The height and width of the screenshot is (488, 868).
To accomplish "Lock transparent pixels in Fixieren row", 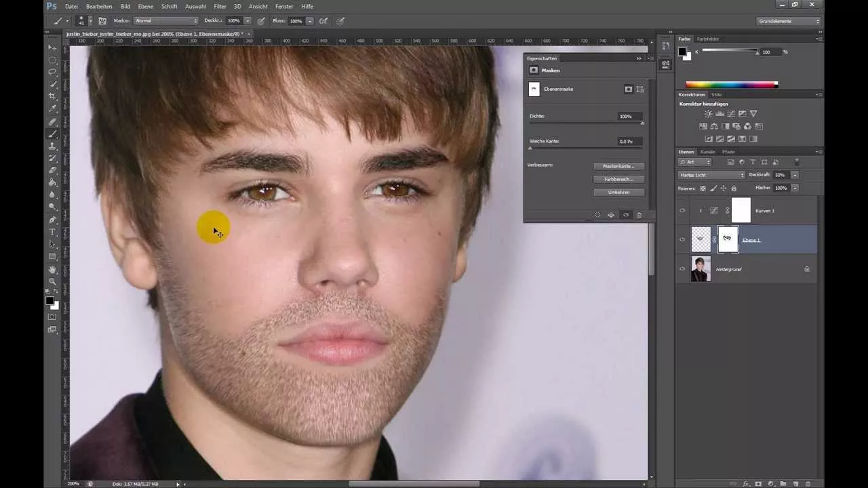I will (703, 188).
